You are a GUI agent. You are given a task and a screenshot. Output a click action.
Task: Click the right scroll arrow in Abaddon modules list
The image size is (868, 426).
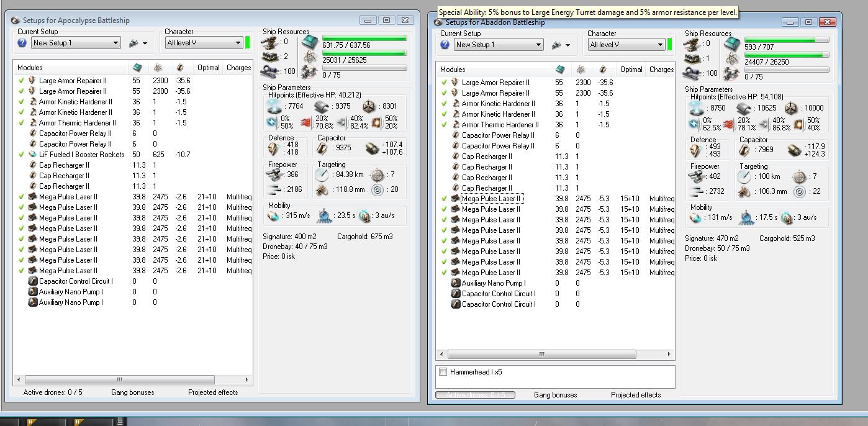[x=669, y=355]
